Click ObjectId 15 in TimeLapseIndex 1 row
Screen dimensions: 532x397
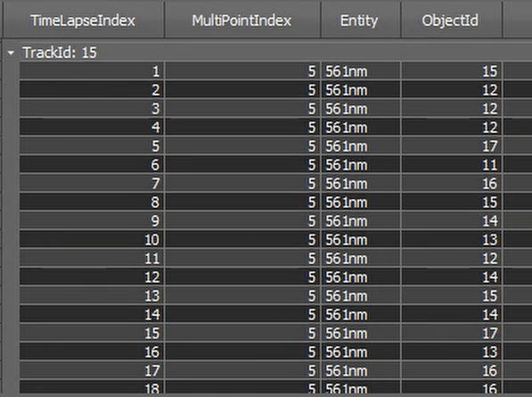point(452,71)
